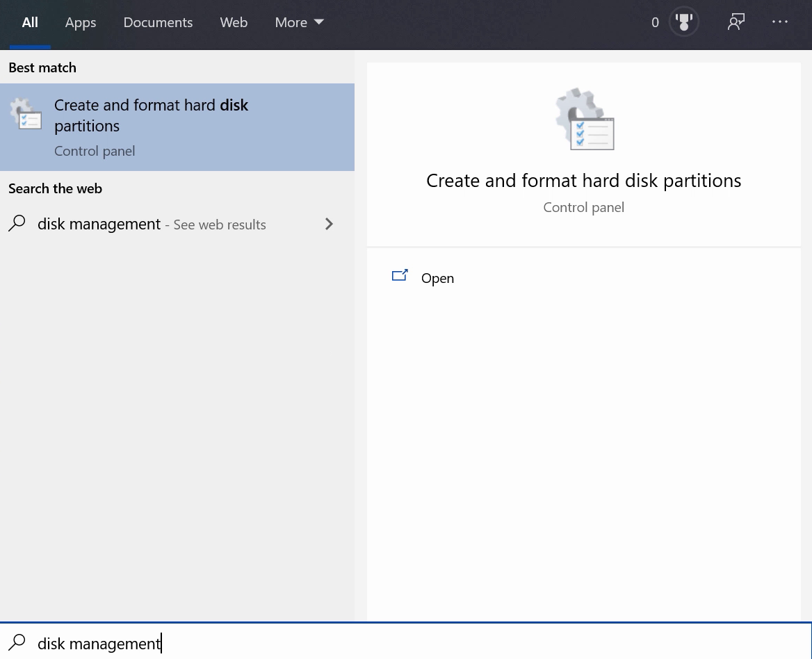Open the three-dot options menu

tap(780, 22)
